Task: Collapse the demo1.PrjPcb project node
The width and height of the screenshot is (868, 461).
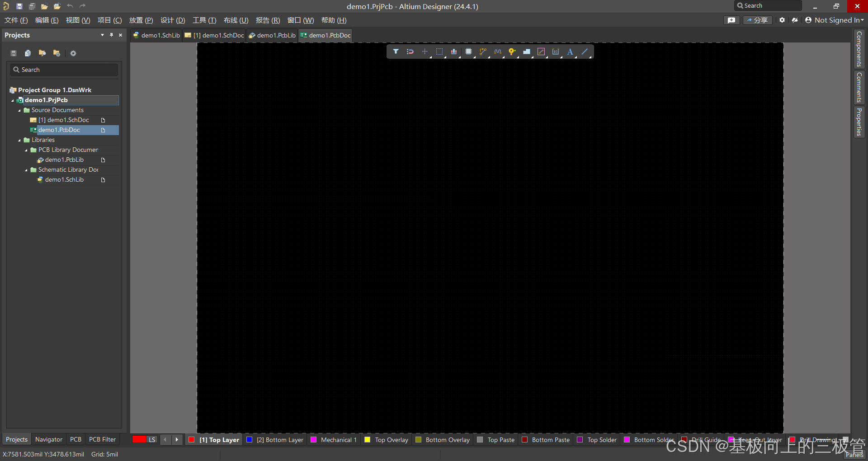Action: (13, 100)
